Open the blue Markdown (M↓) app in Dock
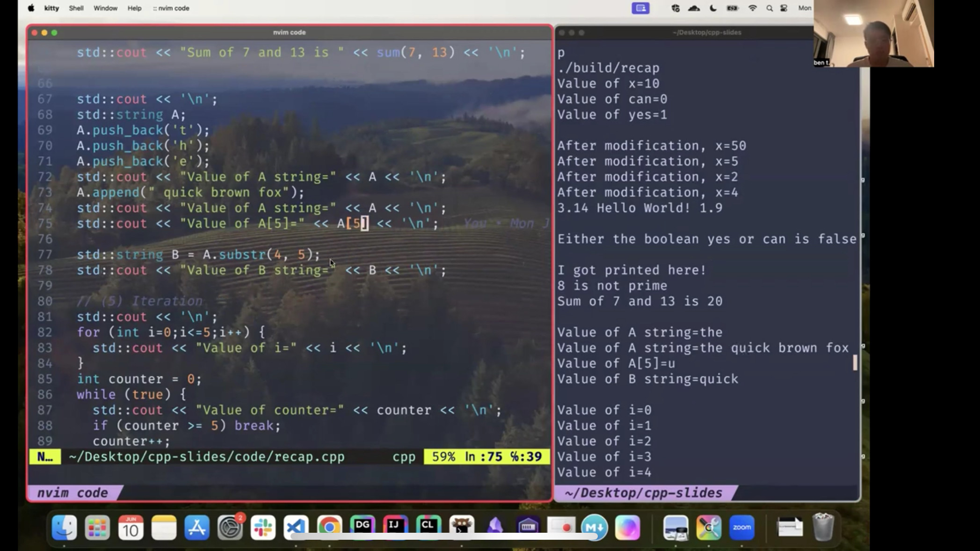The height and width of the screenshot is (551, 980). (595, 528)
